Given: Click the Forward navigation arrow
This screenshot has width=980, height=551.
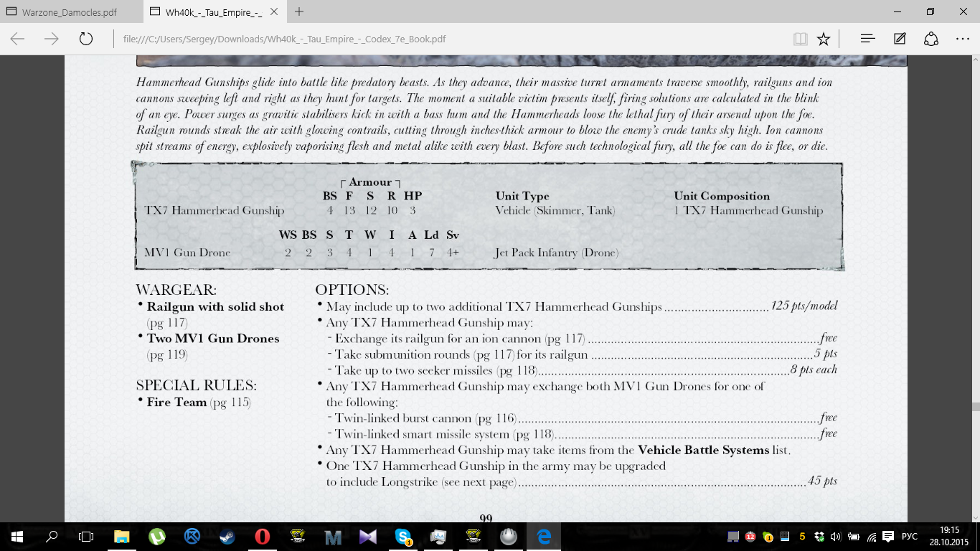Looking at the screenshot, I should pos(52,39).
